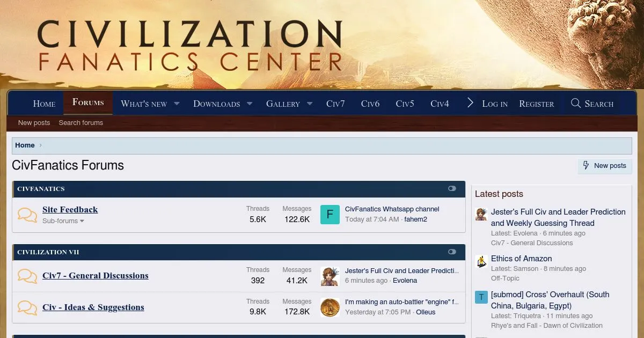Click the Log in link

tap(495, 104)
